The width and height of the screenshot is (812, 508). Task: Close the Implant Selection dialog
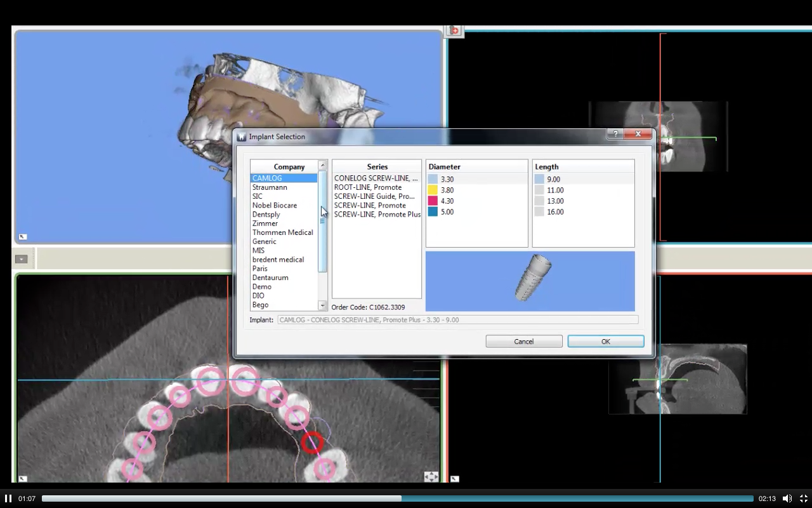pos(638,134)
